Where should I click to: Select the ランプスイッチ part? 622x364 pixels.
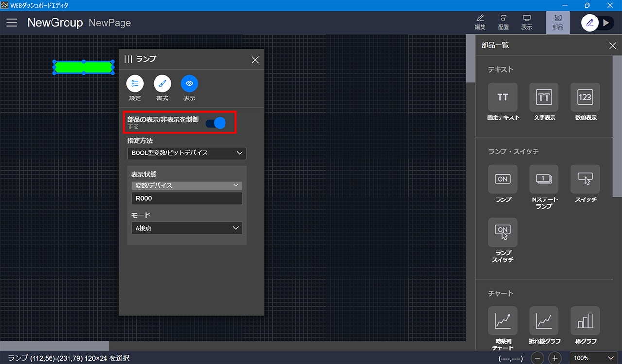point(502,232)
